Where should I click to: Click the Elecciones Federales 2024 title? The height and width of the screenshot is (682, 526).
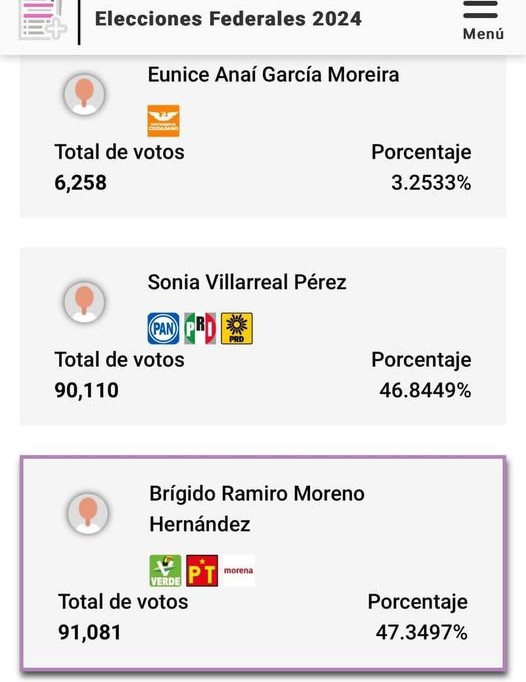pos(228,19)
